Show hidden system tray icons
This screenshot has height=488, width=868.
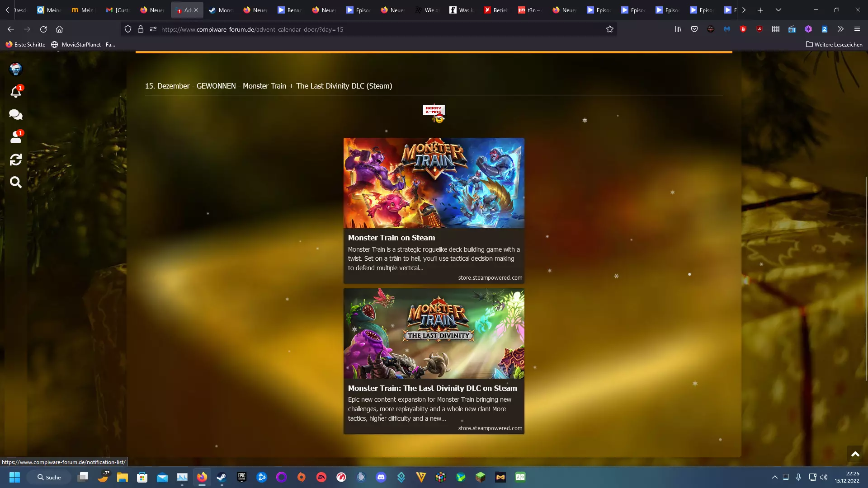click(x=774, y=477)
